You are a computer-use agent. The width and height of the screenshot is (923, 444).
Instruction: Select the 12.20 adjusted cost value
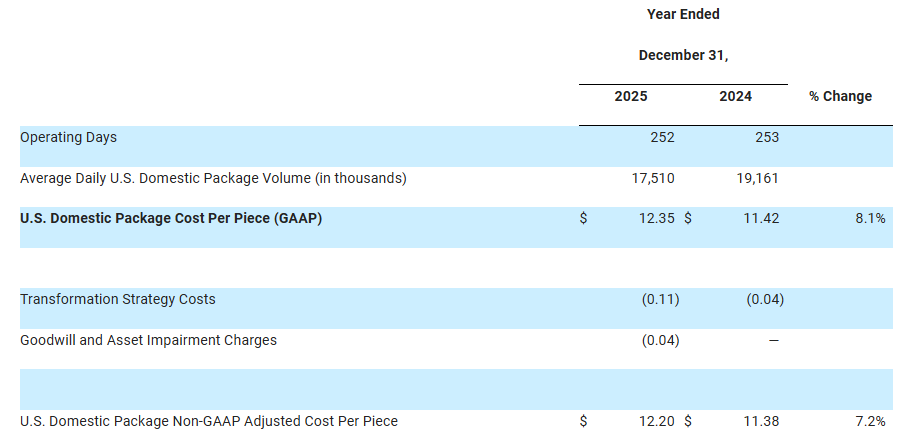(x=657, y=421)
